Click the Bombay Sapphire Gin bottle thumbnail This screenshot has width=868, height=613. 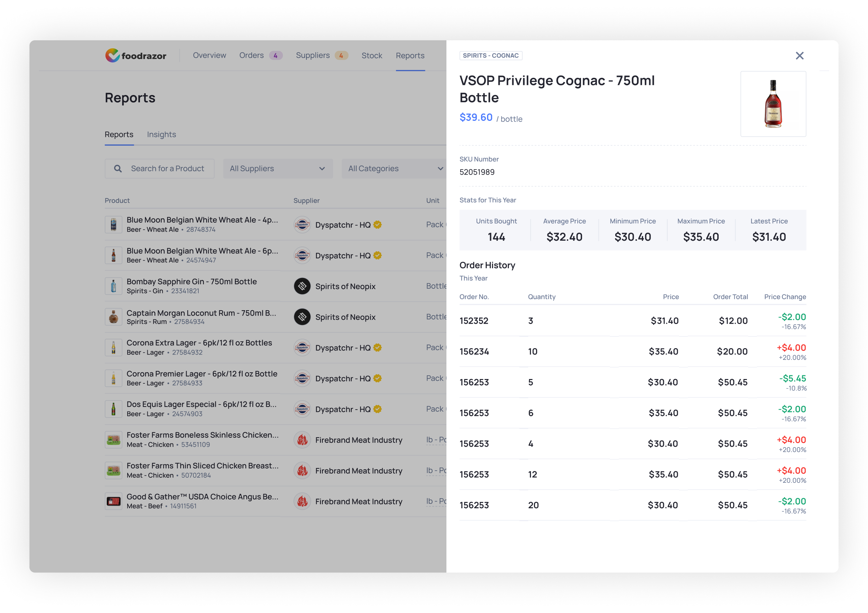click(x=113, y=286)
